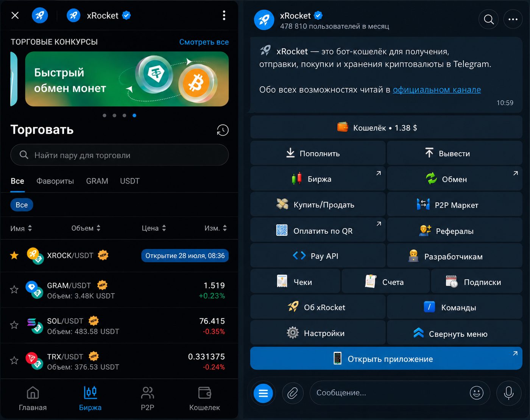Click the Открытие 28 июля, 08:36 badge

point(185,255)
